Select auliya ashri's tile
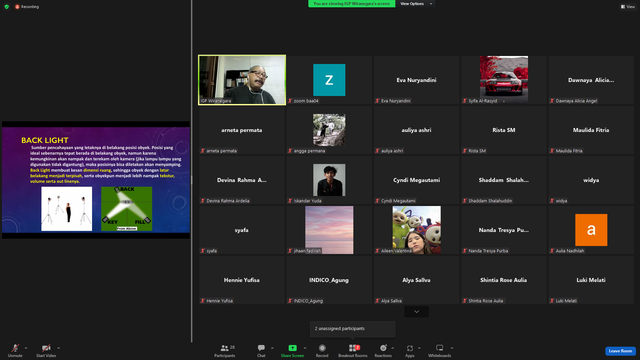Screen dimensions: 640x360 click(x=416, y=130)
